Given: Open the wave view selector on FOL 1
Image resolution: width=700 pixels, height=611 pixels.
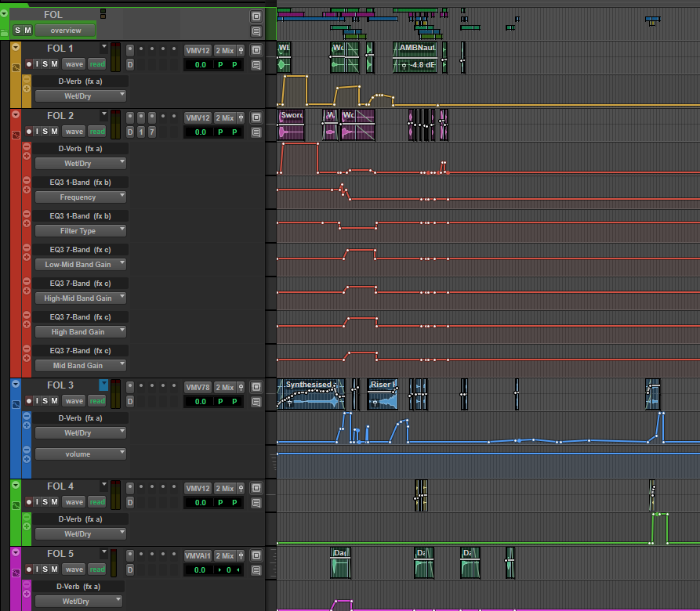Looking at the screenshot, I should 74,64.
